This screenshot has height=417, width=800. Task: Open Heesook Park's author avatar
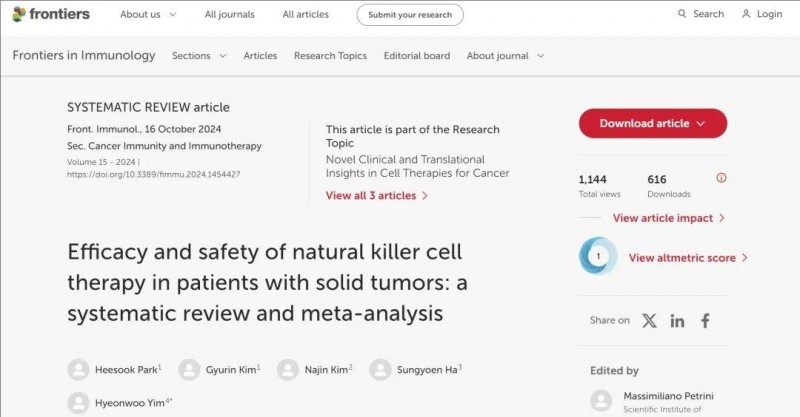[x=78, y=370]
